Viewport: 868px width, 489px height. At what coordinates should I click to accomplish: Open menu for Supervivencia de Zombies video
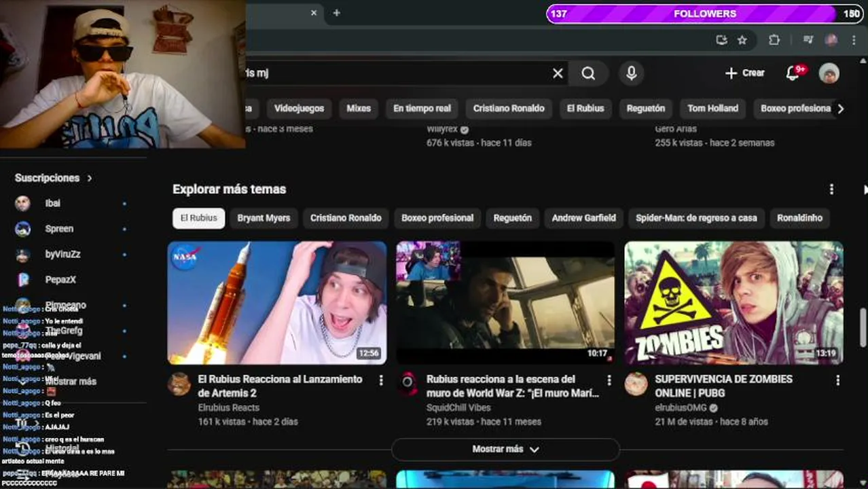(x=837, y=380)
